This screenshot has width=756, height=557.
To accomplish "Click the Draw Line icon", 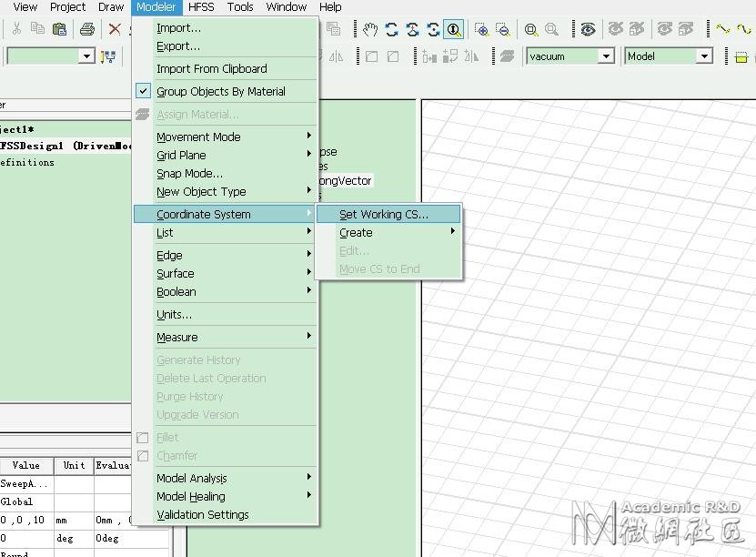I will coord(722,29).
